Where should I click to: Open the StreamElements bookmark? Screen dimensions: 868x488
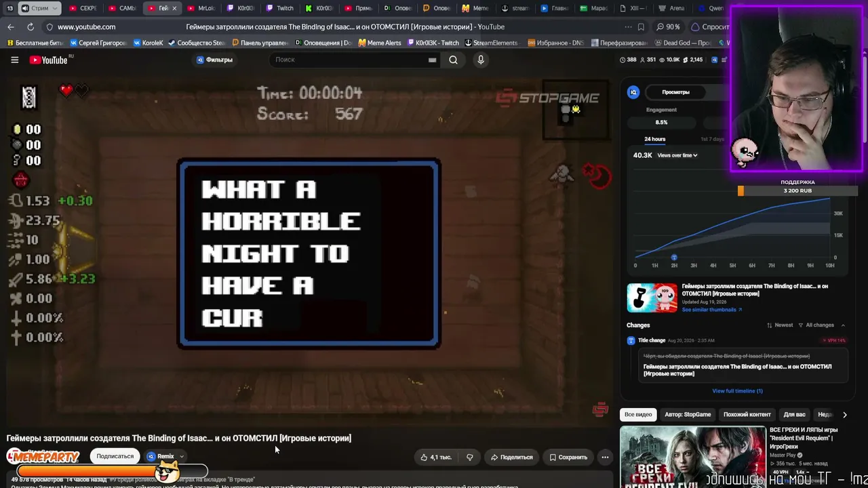490,43
